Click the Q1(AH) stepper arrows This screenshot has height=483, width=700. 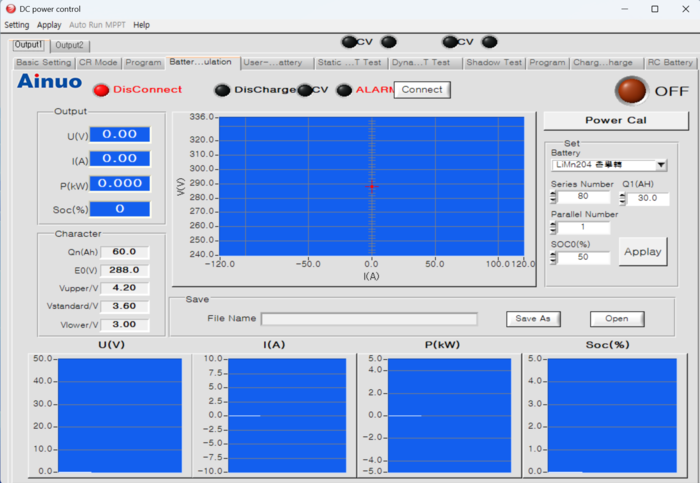(x=622, y=199)
